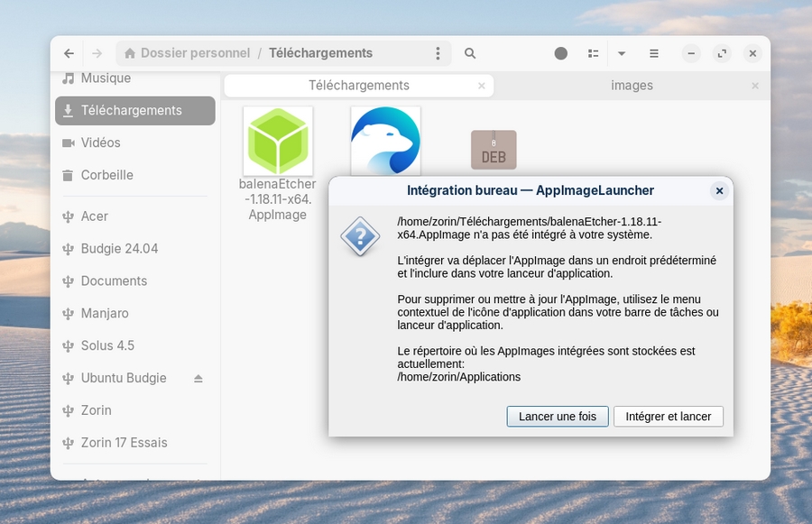Select the DEB package file

pos(494,150)
